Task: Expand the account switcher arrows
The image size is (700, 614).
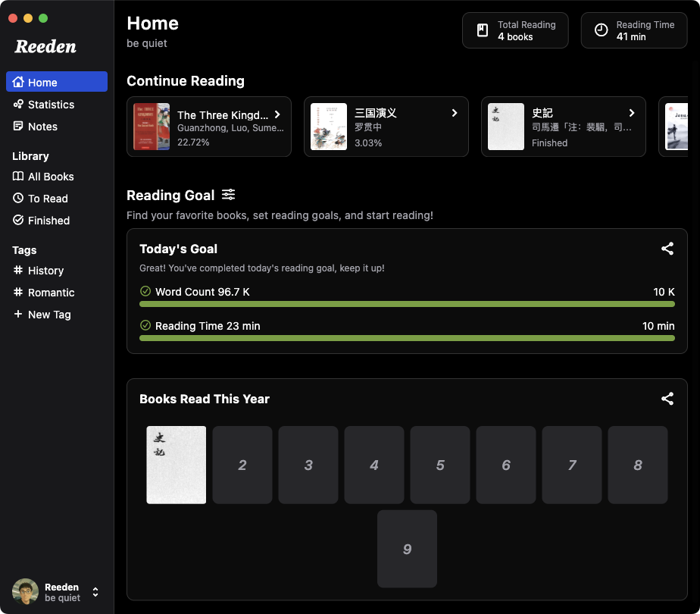Action: click(95, 592)
